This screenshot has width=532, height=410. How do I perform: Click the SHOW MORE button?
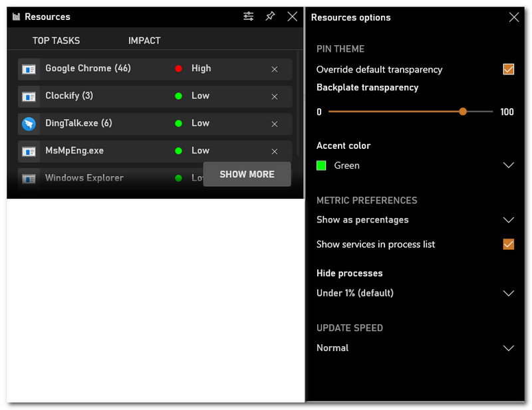point(247,174)
